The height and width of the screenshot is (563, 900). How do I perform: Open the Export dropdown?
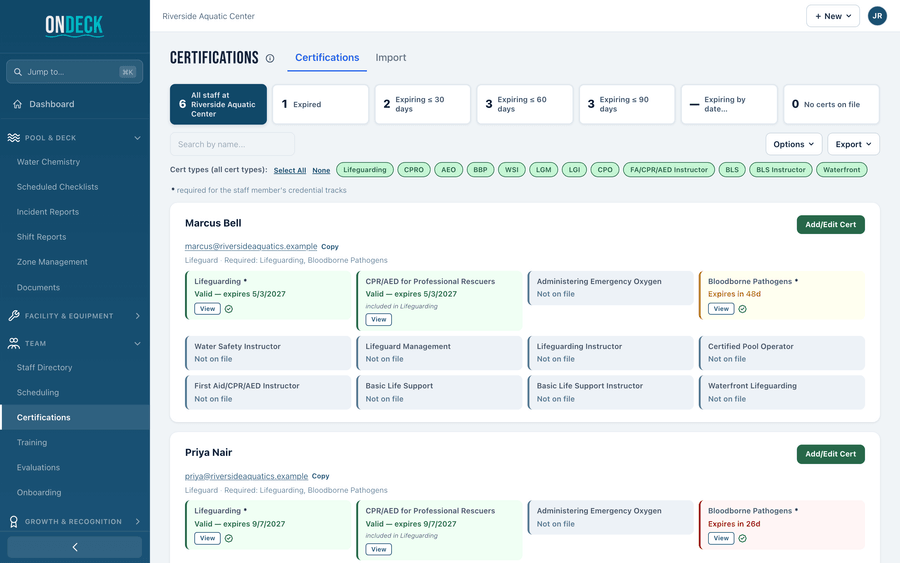[x=854, y=144]
